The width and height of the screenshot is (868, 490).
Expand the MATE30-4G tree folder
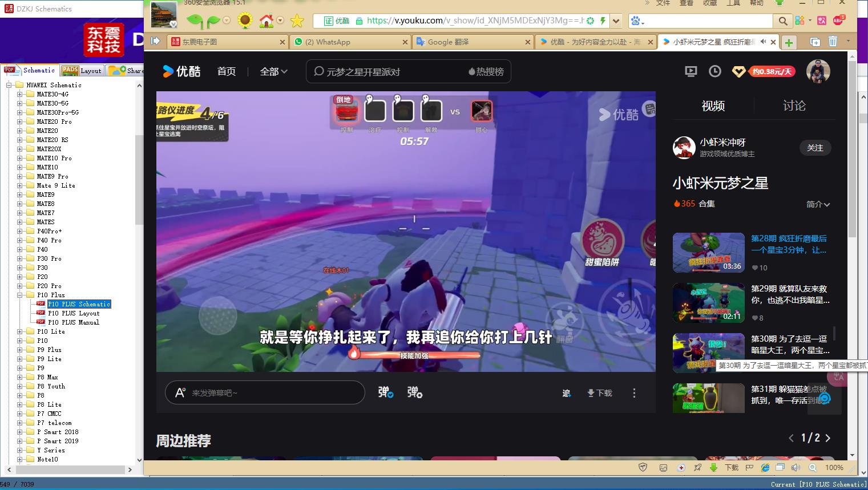20,94
